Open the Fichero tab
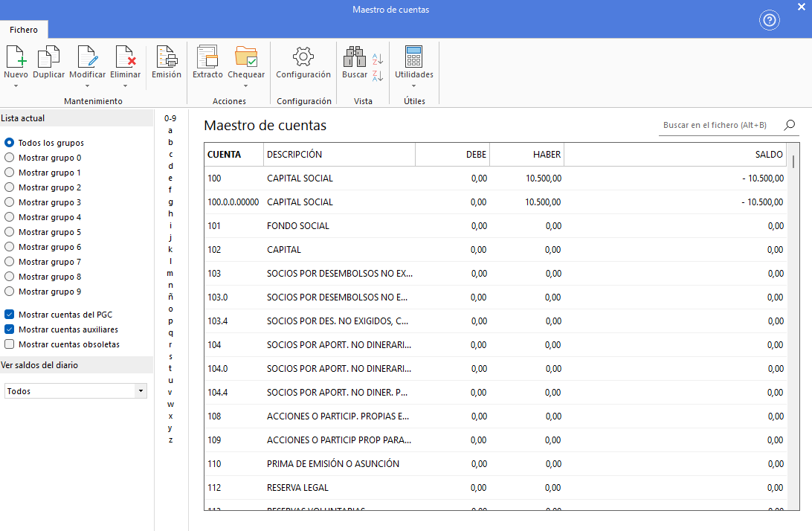The image size is (812, 531). coord(24,30)
